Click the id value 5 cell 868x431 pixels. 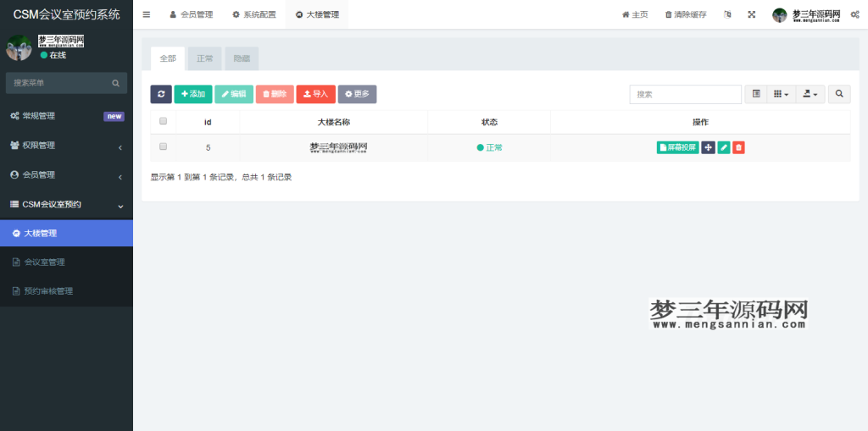(209, 147)
